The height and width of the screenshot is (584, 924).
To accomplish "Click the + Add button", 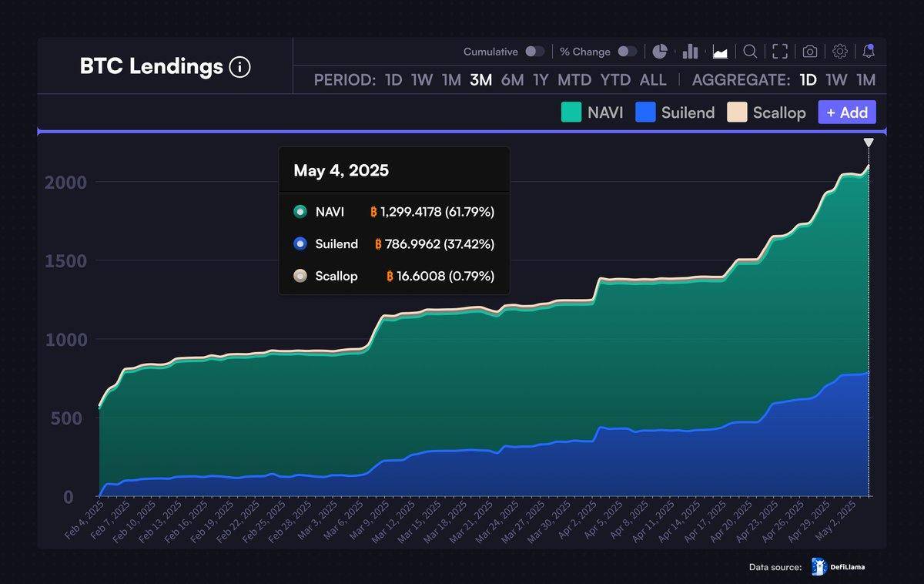I will click(847, 112).
